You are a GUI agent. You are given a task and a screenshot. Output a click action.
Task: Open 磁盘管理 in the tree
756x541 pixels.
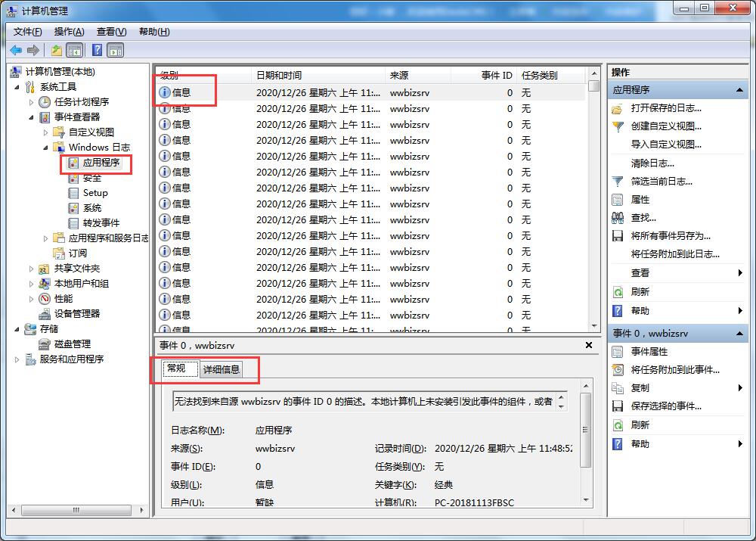coord(73,344)
